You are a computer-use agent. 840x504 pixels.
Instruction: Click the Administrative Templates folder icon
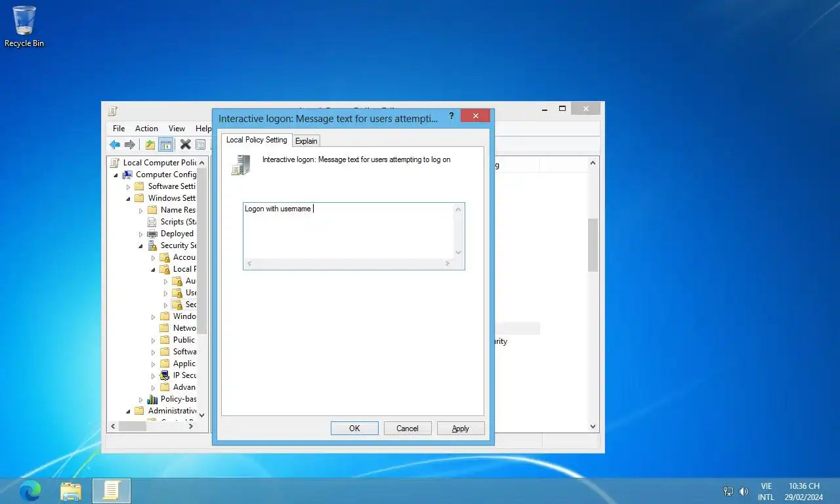click(140, 411)
